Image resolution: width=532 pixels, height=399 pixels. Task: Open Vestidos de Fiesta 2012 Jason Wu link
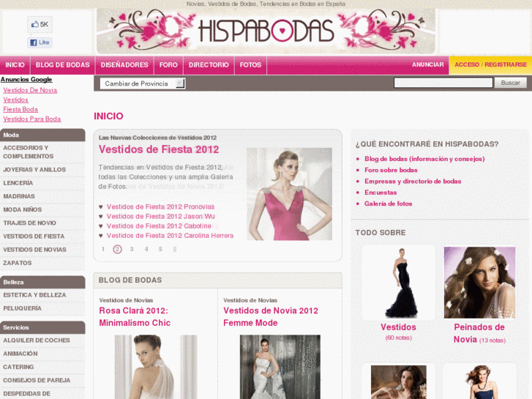click(161, 216)
